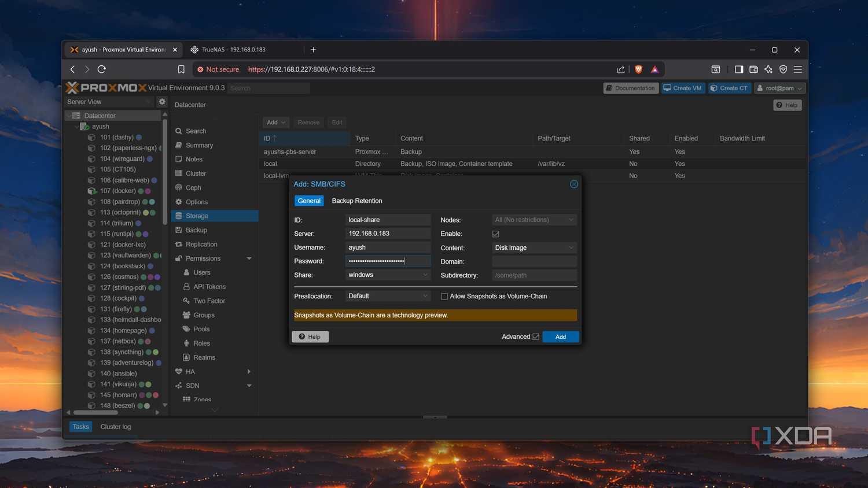The height and width of the screenshot is (488, 868).
Task: Click the Create CT button
Action: coord(729,88)
